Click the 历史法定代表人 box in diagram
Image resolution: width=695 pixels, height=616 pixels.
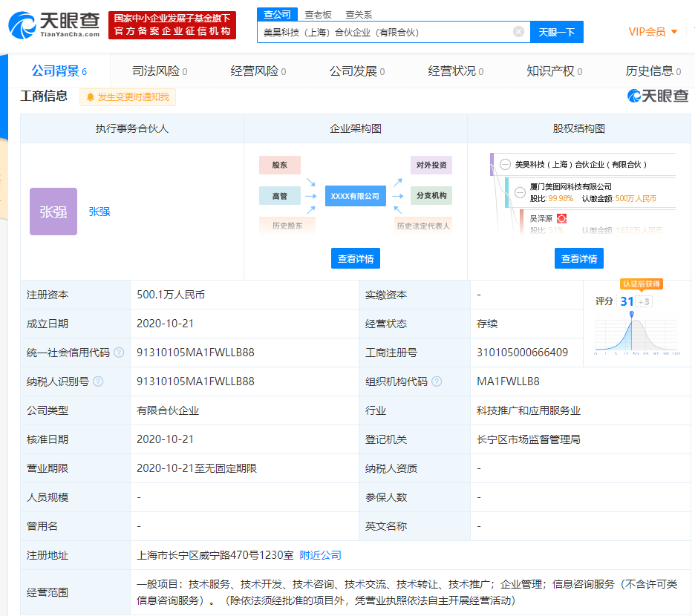click(423, 226)
